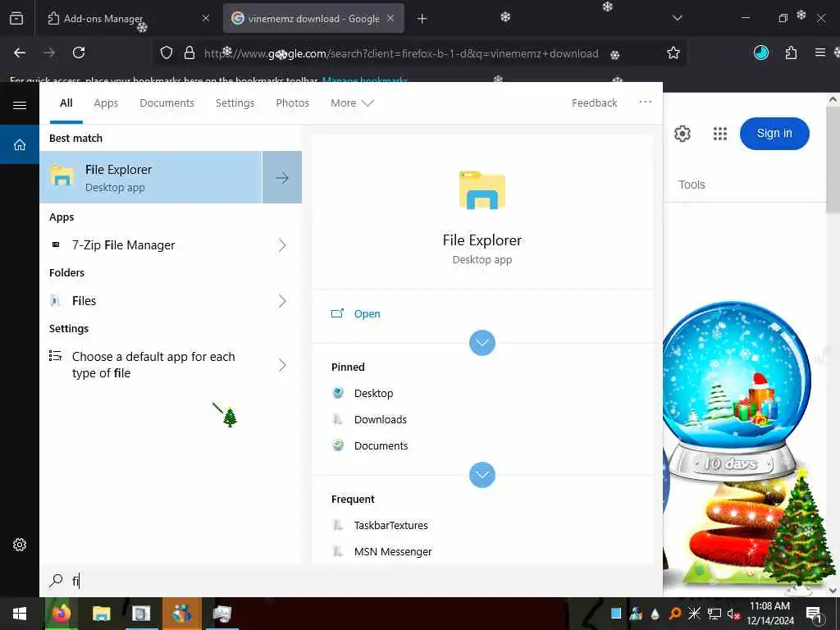Open the three-dot options menu in the search panel

click(646, 102)
